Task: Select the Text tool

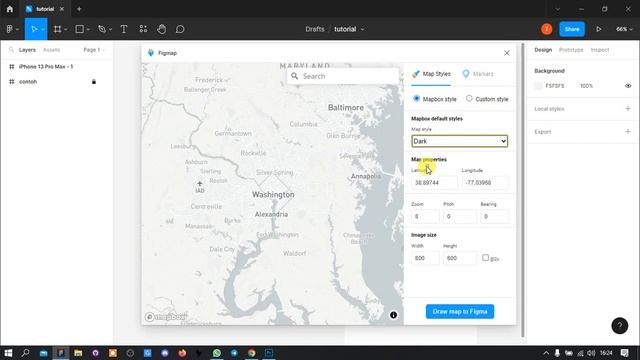Action: [x=124, y=29]
